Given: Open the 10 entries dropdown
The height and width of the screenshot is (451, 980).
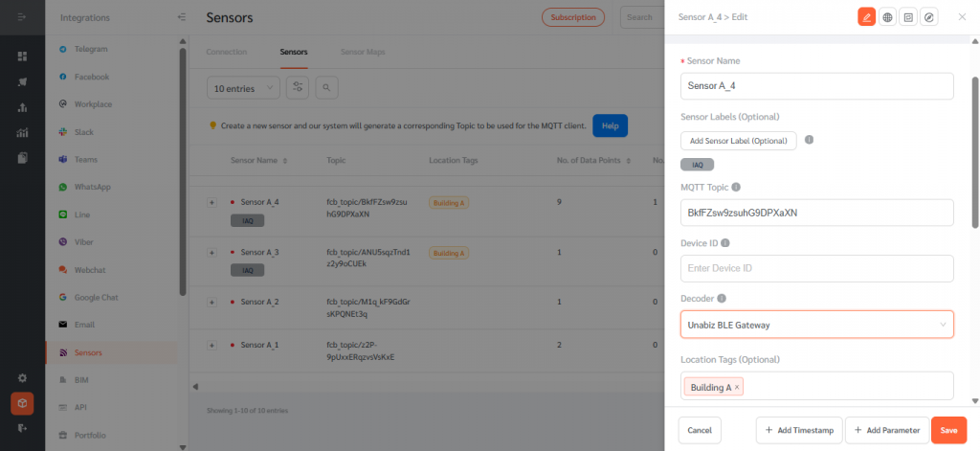Looking at the screenshot, I should (243, 88).
